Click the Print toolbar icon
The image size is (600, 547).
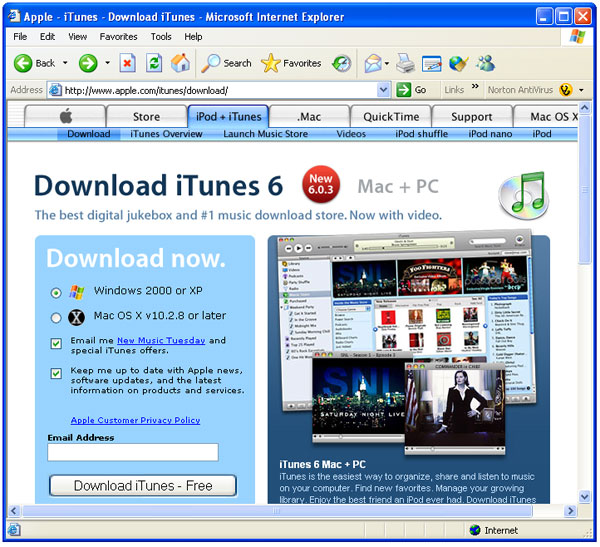[x=405, y=63]
